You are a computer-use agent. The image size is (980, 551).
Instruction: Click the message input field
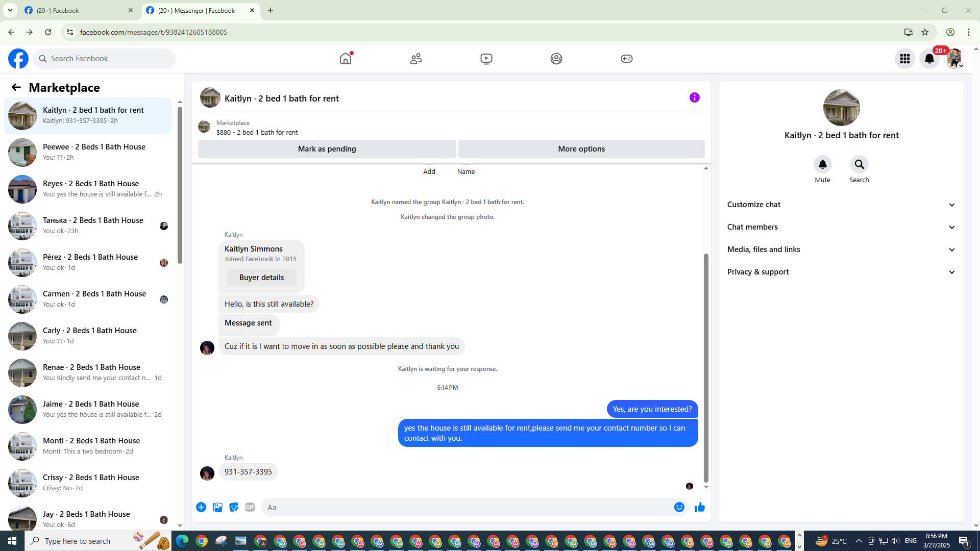coord(467,507)
